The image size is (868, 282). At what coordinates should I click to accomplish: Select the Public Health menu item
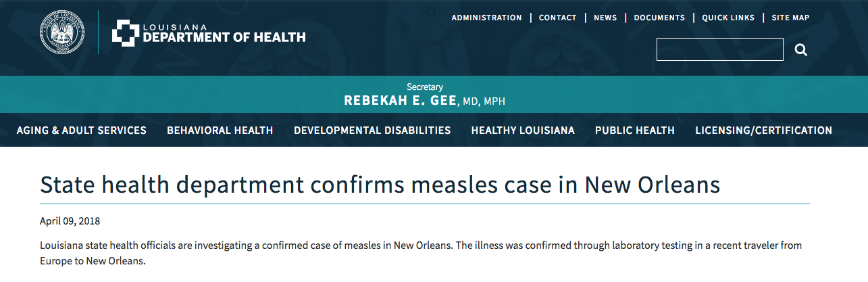tap(635, 131)
